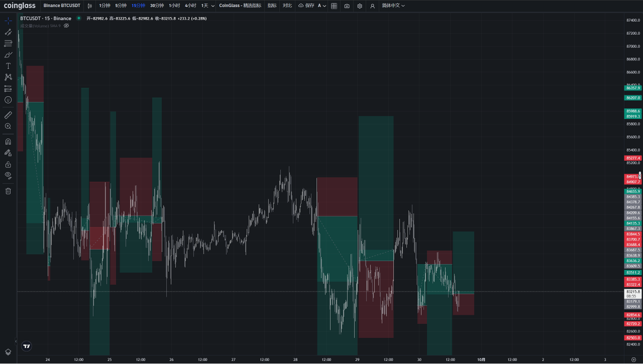Click the trash icon to remove drawings
The height and width of the screenshot is (364, 643).
tap(8, 191)
